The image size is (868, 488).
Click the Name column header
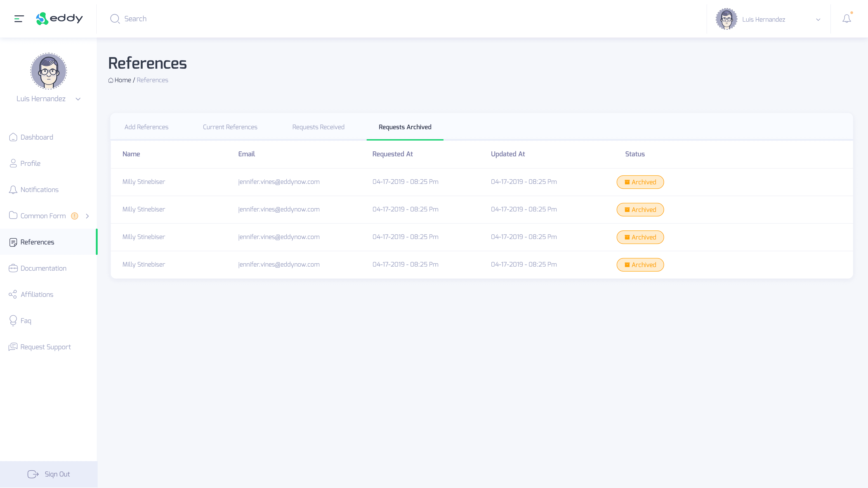[131, 154]
